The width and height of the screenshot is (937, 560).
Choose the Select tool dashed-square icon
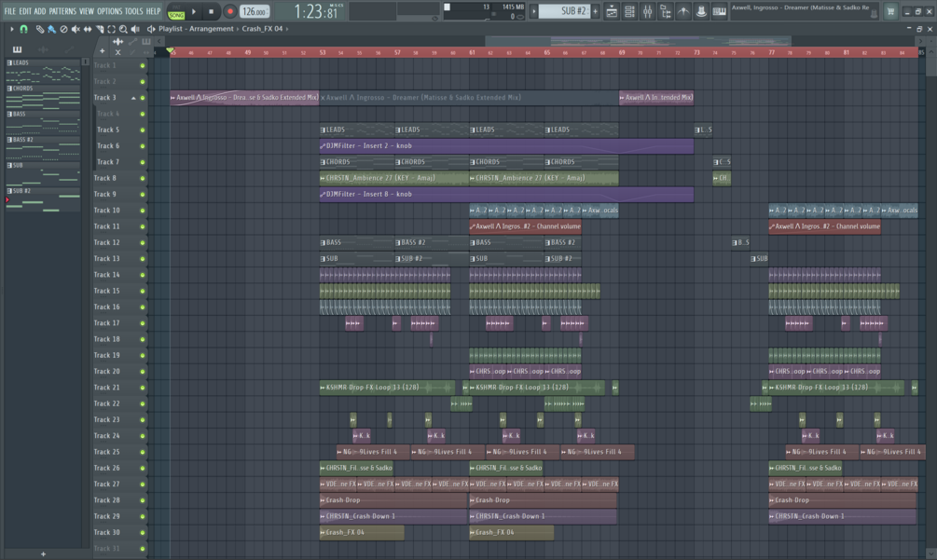coord(111,29)
